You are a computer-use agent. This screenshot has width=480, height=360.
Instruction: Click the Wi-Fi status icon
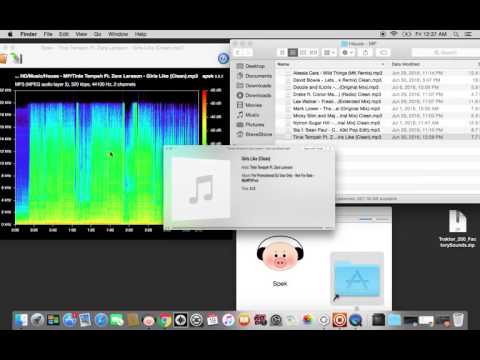pyautogui.click(x=394, y=34)
